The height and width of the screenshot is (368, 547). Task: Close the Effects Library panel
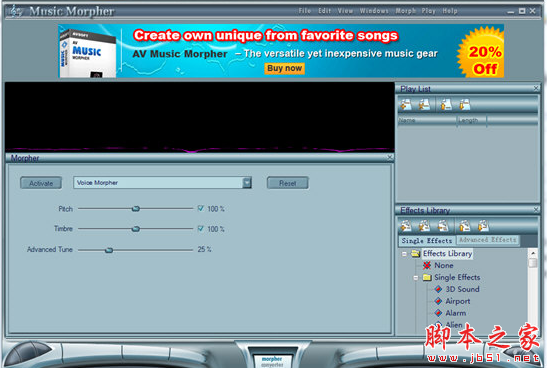click(536, 210)
